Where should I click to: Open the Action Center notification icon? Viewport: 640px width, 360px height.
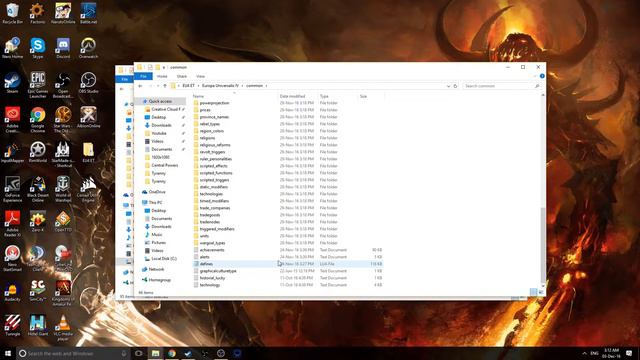pos(629,353)
